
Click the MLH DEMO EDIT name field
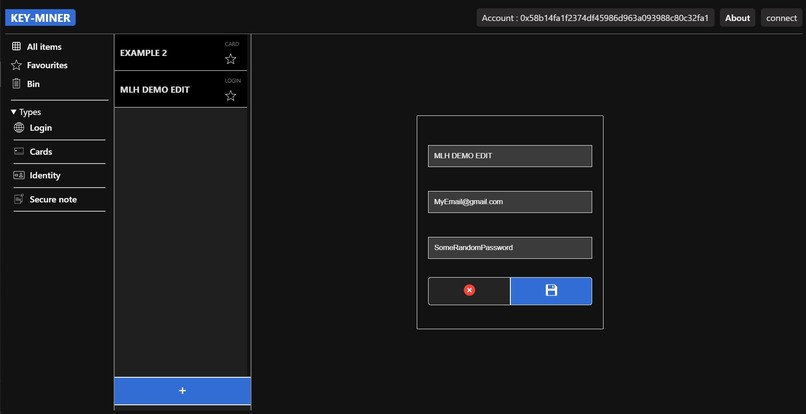click(510, 156)
